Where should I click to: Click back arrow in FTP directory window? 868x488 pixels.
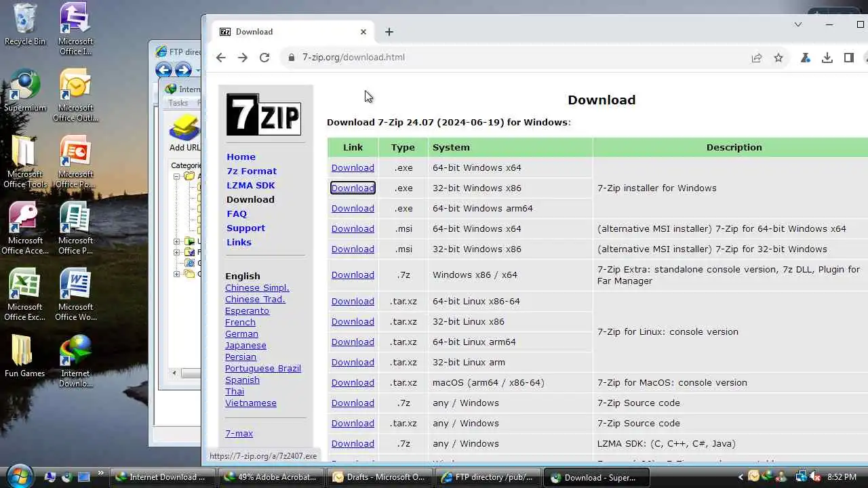coord(163,70)
